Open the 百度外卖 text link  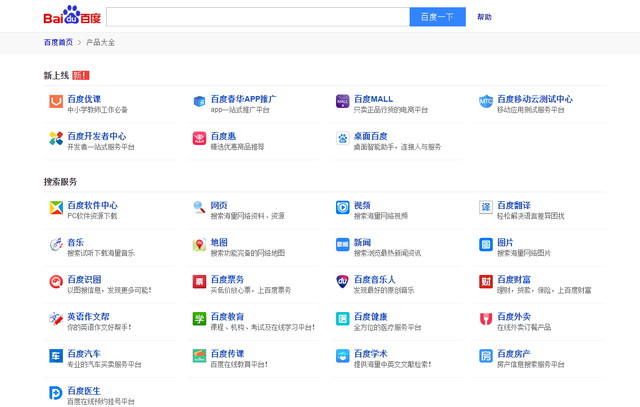pos(514,316)
